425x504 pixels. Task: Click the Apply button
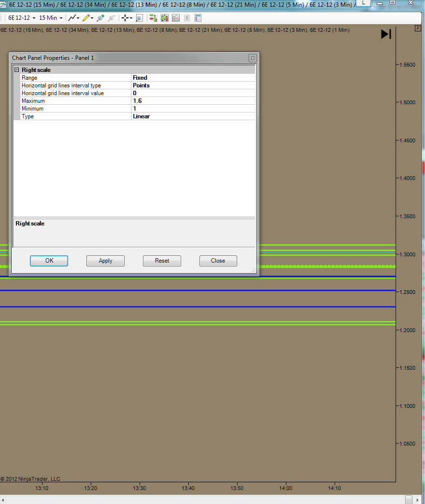[x=105, y=261]
